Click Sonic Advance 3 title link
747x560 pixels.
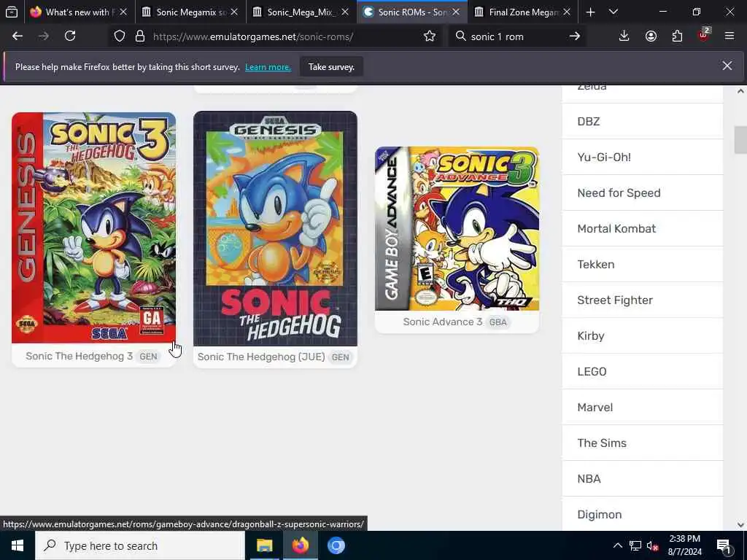click(x=443, y=322)
